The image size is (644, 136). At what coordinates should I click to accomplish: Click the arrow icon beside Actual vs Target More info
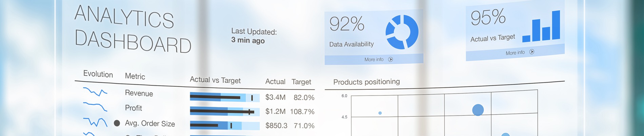click(532, 52)
